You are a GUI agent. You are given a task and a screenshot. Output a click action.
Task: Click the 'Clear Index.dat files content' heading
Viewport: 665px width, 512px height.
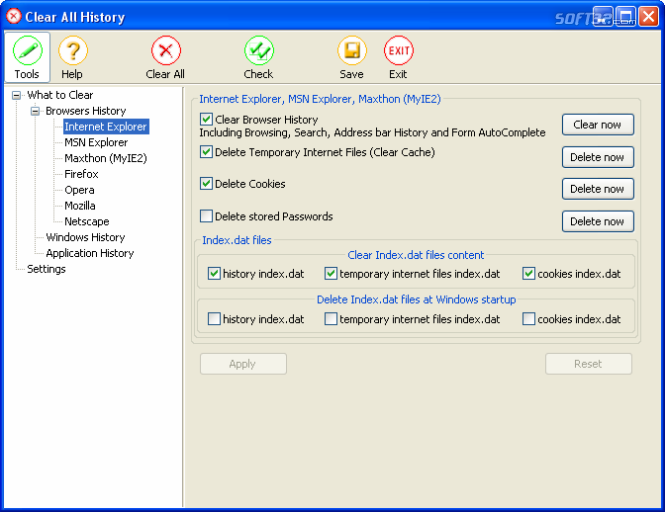click(x=416, y=255)
